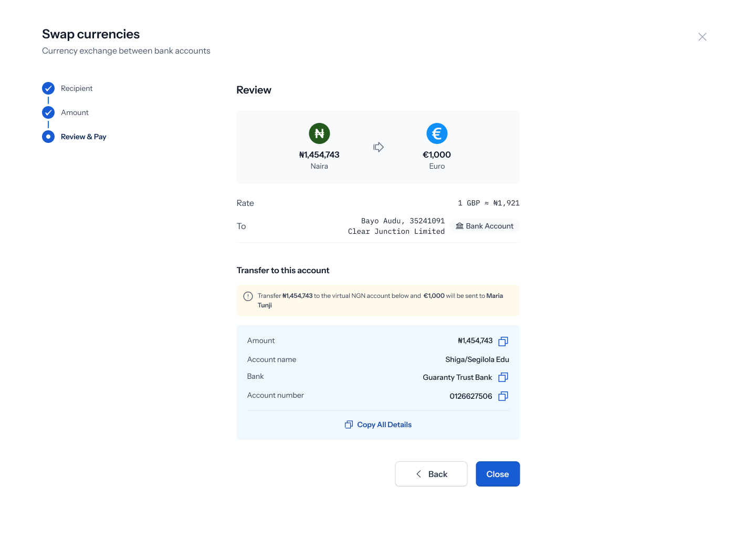Copy the Guaranty Trust Bank name
The image size is (756, 538).
point(503,377)
